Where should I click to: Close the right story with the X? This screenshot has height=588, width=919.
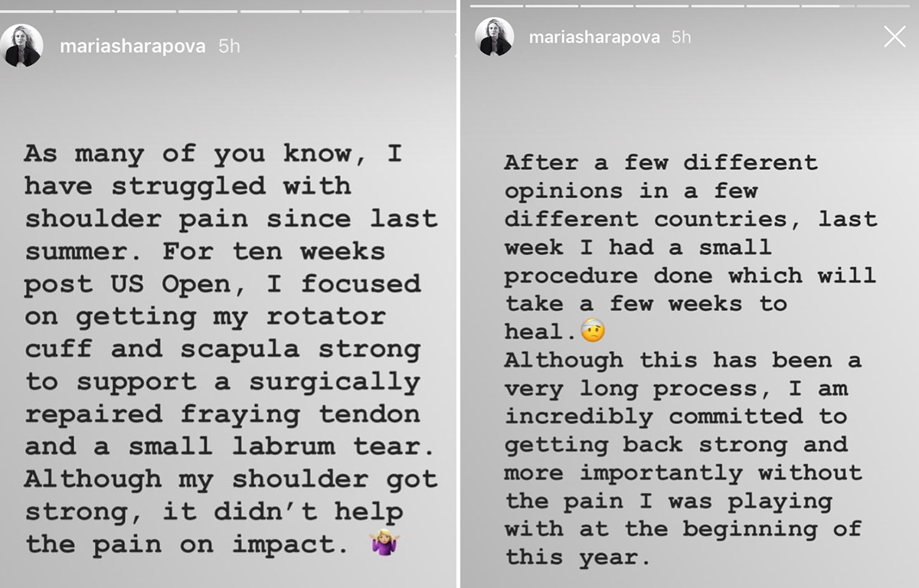894,36
